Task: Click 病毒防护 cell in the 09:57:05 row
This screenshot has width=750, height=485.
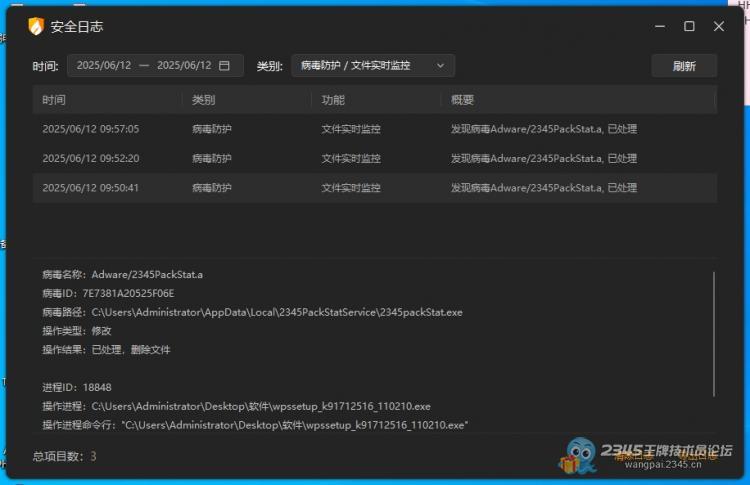Action: 212,129
